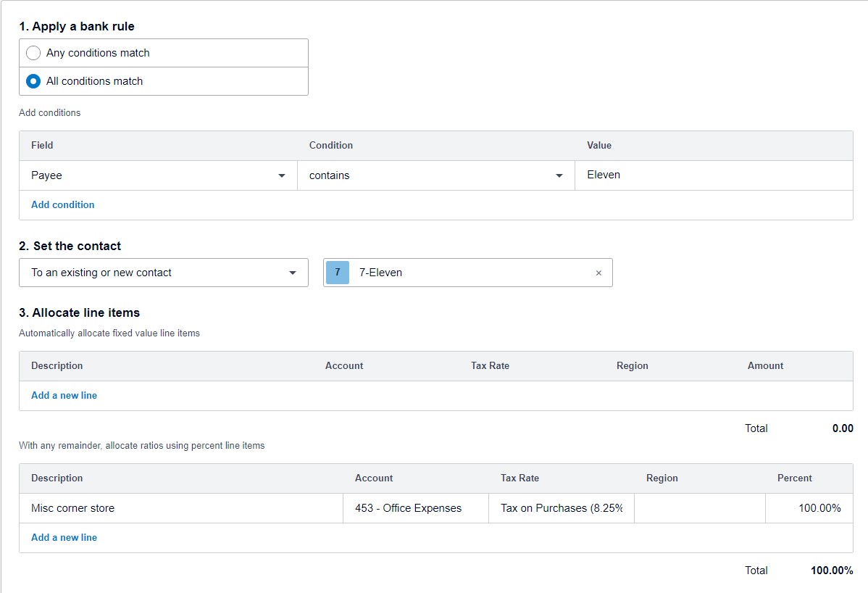Click 'Add a new line' under percent line items
The image size is (868, 593).
[x=64, y=537]
